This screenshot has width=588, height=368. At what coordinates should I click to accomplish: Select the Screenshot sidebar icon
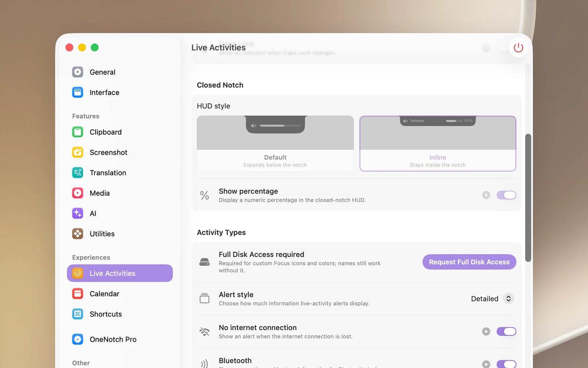click(x=78, y=152)
